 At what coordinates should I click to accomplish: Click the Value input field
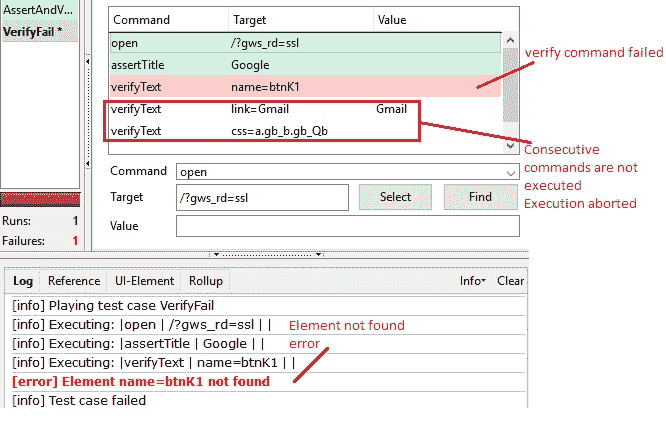[347, 226]
